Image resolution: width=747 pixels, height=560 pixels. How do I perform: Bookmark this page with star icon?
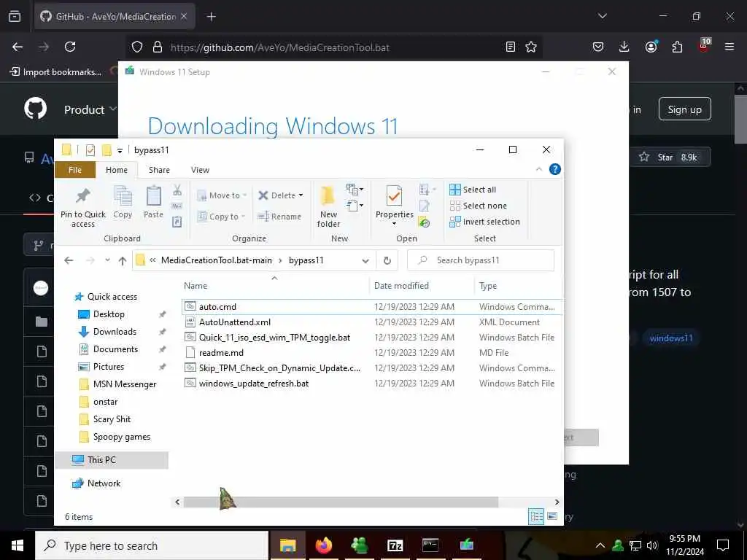pos(531,47)
